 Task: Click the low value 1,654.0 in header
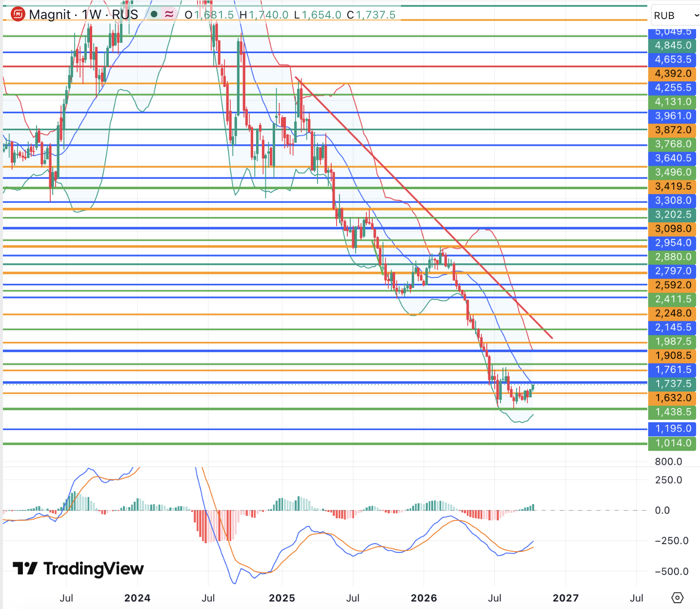(321, 15)
